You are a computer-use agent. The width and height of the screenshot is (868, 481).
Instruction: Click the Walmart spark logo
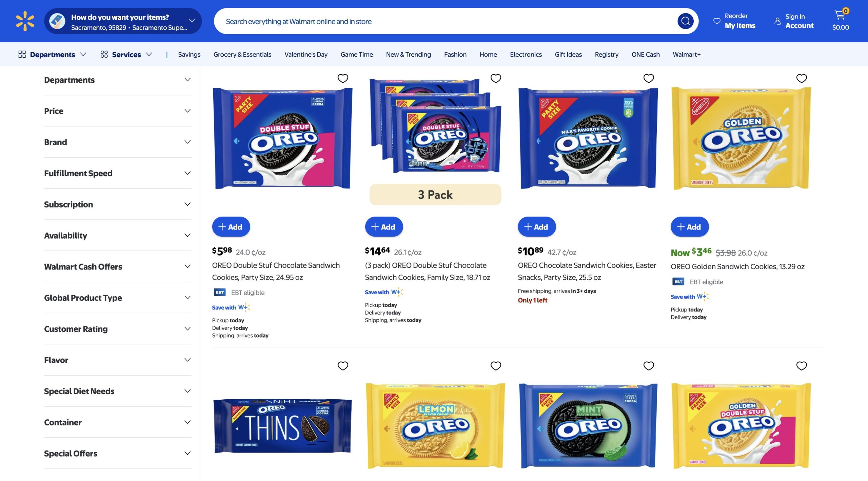(x=25, y=21)
